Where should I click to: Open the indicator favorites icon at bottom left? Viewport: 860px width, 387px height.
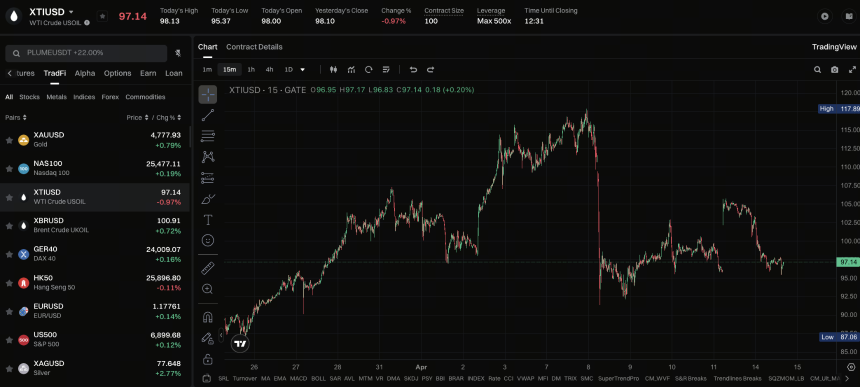click(x=207, y=378)
